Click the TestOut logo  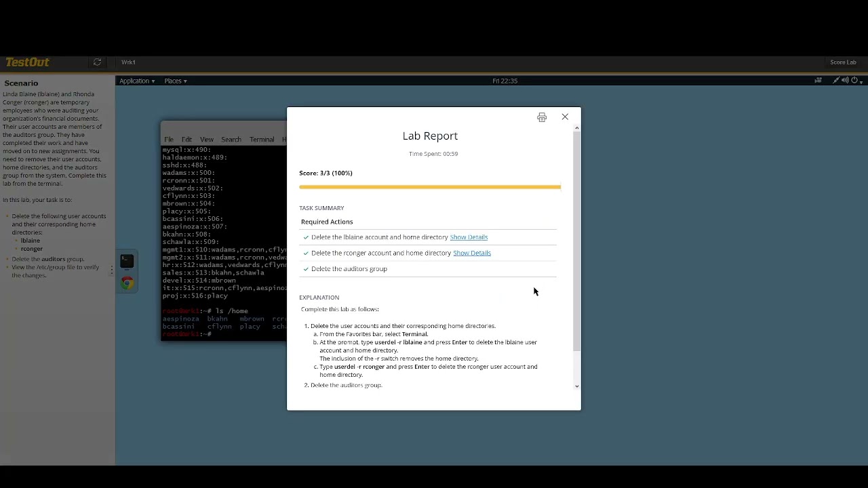click(27, 62)
